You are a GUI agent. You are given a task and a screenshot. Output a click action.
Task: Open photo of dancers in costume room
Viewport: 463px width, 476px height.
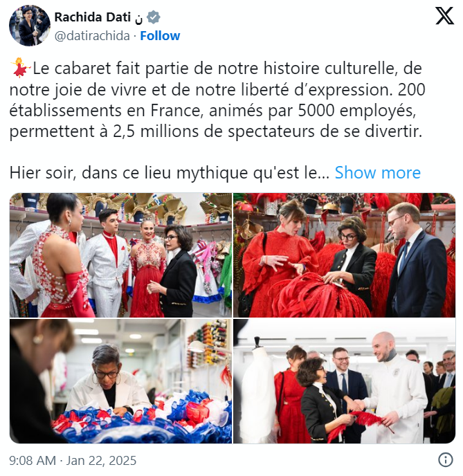coord(120,255)
